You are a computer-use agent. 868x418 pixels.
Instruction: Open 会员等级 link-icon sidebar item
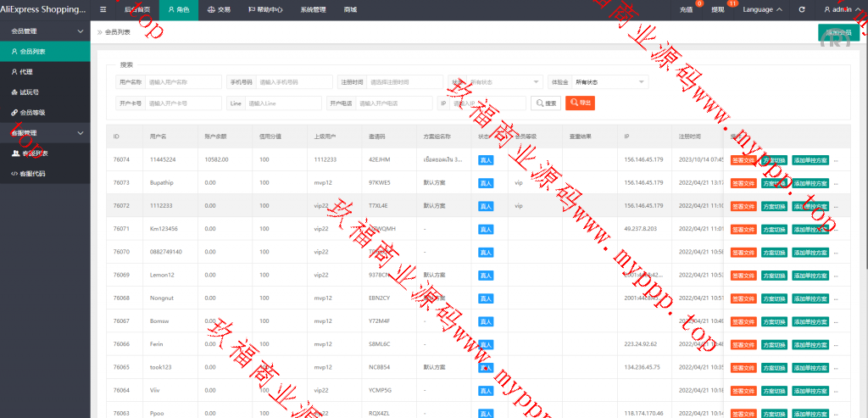(32, 112)
